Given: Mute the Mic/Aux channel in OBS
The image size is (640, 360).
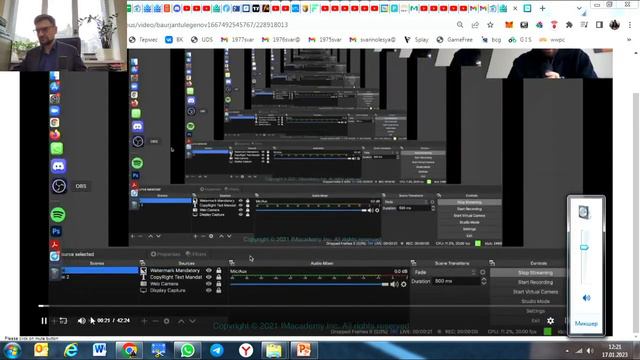Looking at the screenshot, I should coord(394,284).
